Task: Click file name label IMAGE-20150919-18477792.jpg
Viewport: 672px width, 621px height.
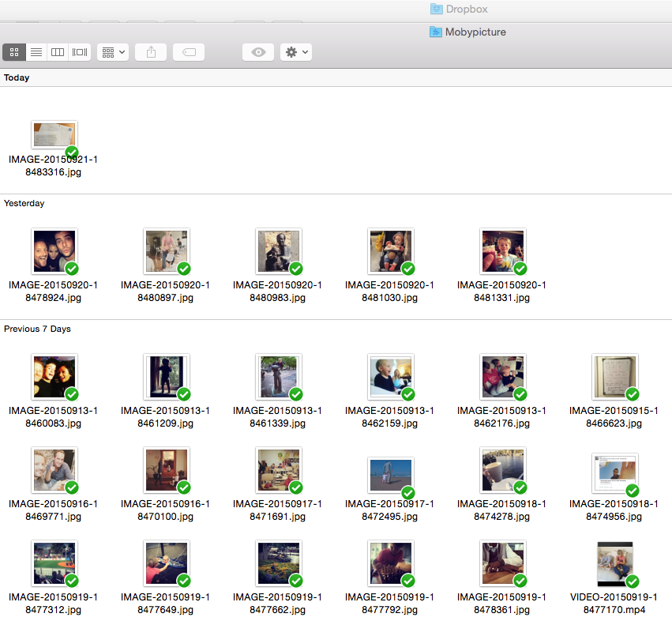Action: tap(389, 604)
